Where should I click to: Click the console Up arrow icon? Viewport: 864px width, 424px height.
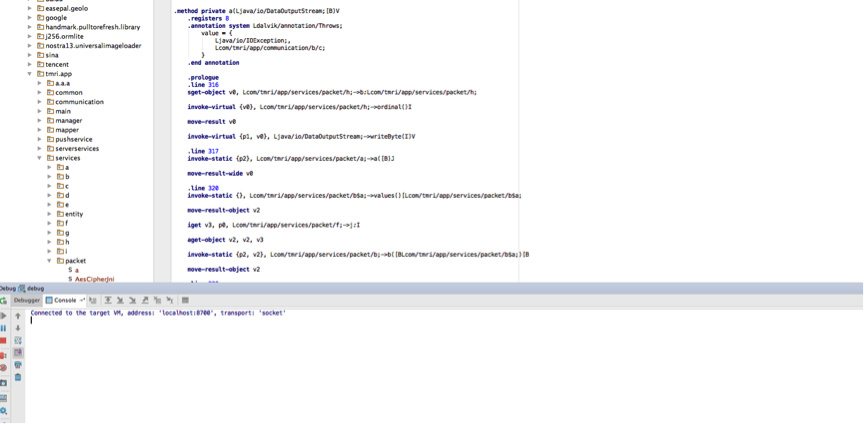(18, 316)
